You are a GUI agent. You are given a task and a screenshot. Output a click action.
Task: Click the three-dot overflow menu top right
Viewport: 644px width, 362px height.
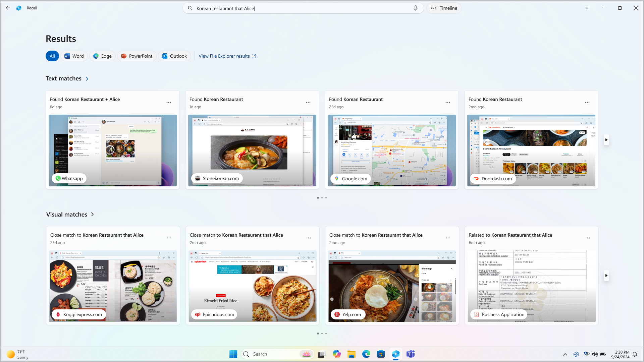(588, 7)
